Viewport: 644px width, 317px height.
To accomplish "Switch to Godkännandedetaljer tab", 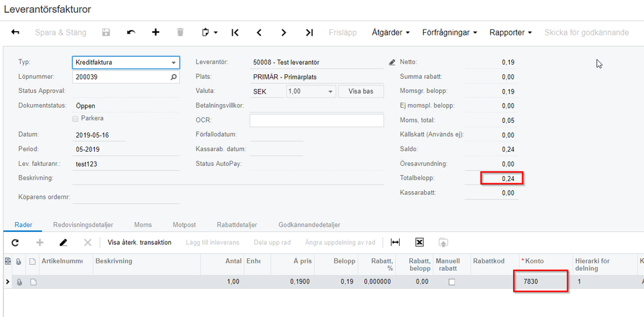I will click(309, 225).
